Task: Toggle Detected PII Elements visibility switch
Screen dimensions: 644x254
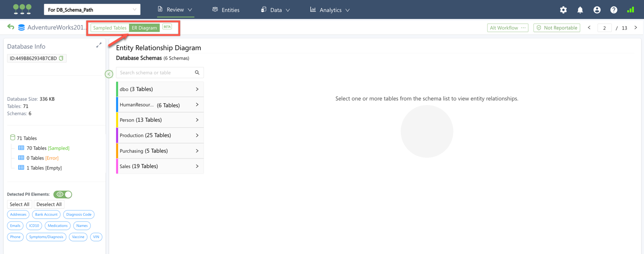Action: point(63,194)
